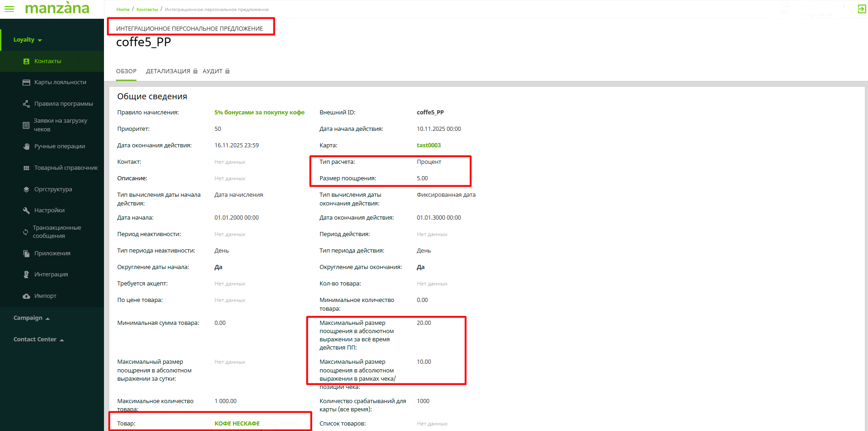Image resolution: width=868 pixels, height=431 pixels.
Task: Open the tast0003 card link
Action: point(428,145)
